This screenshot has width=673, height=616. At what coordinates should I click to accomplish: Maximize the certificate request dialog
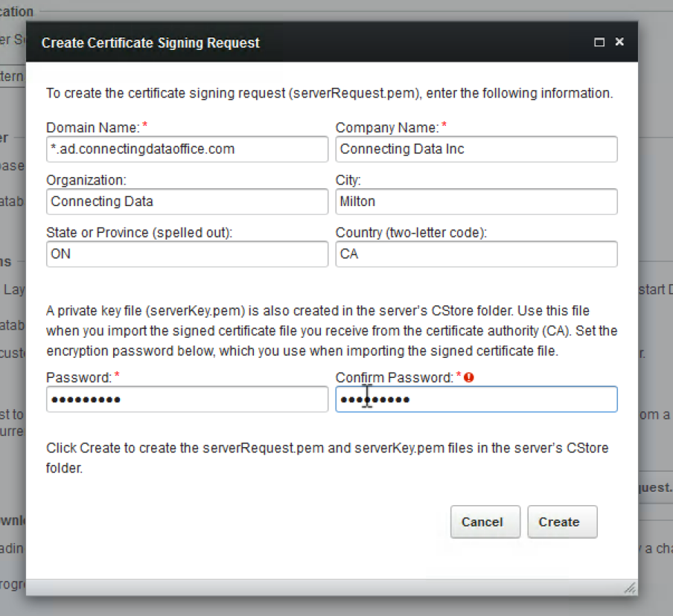(x=599, y=42)
